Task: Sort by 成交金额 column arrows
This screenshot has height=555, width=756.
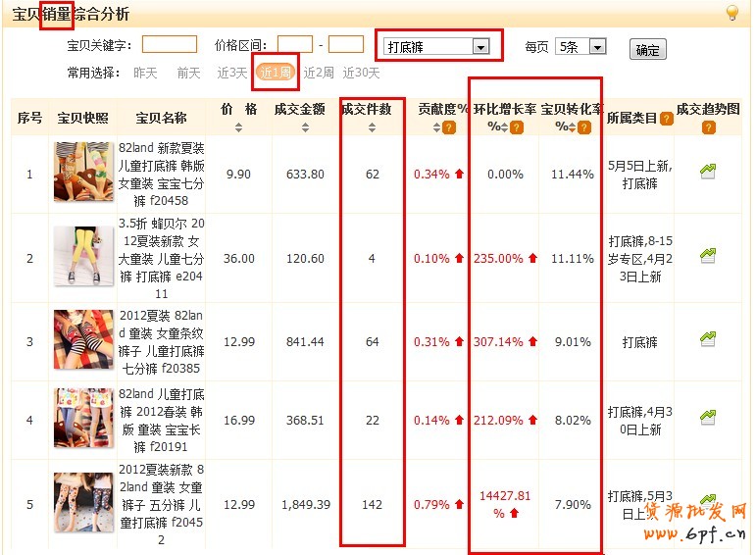Action: [x=305, y=126]
